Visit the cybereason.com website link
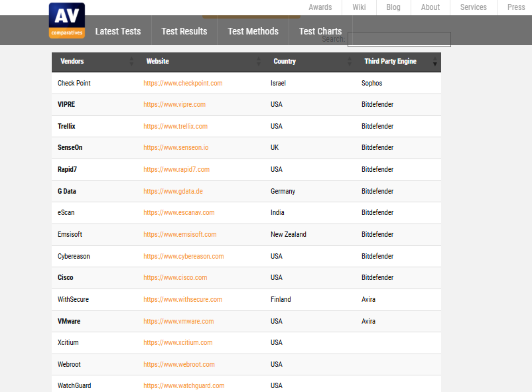The width and height of the screenshot is (532, 392). [x=184, y=256]
